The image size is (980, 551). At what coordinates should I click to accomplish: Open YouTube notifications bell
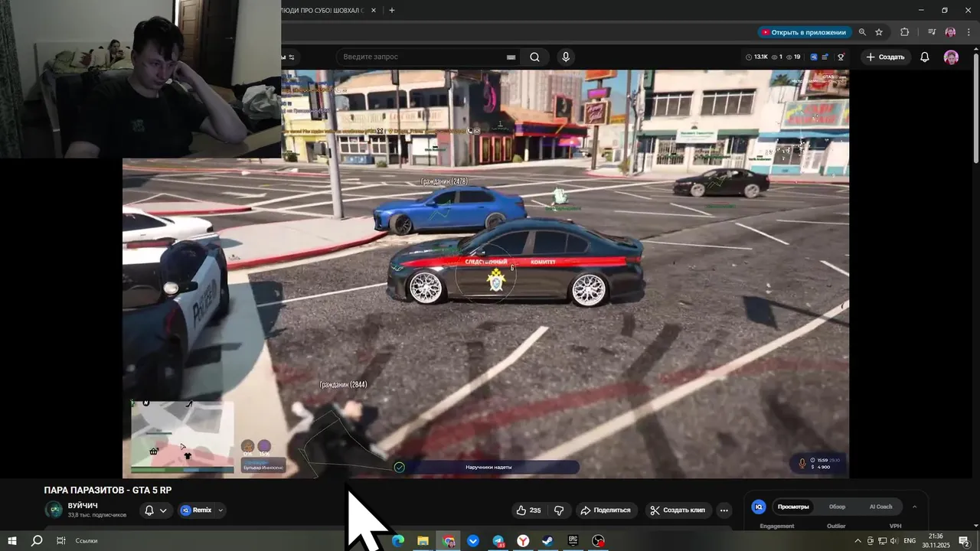[924, 57]
